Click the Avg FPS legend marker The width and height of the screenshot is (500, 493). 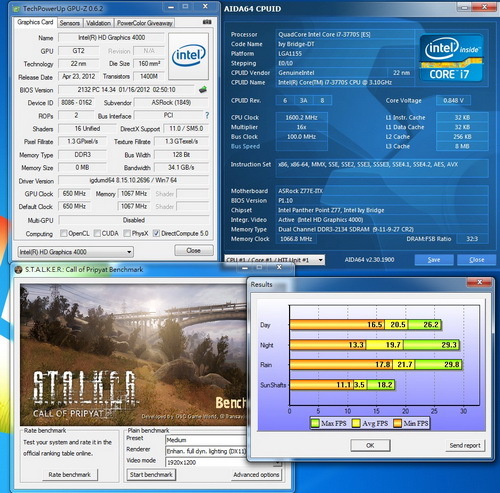pos(356,423)
